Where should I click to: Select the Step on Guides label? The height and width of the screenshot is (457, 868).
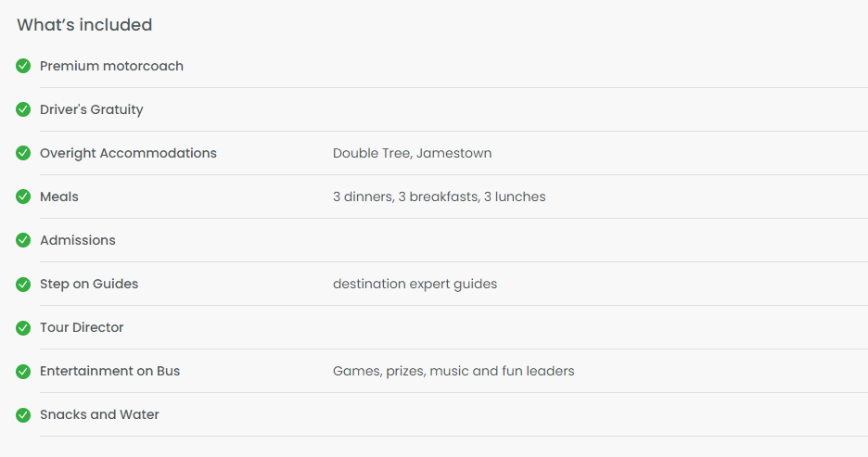89,284
